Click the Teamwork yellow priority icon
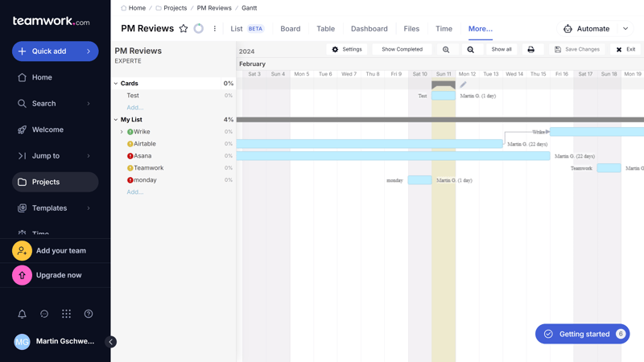This screenshot has width=644, height=362. tap(130, 168)
